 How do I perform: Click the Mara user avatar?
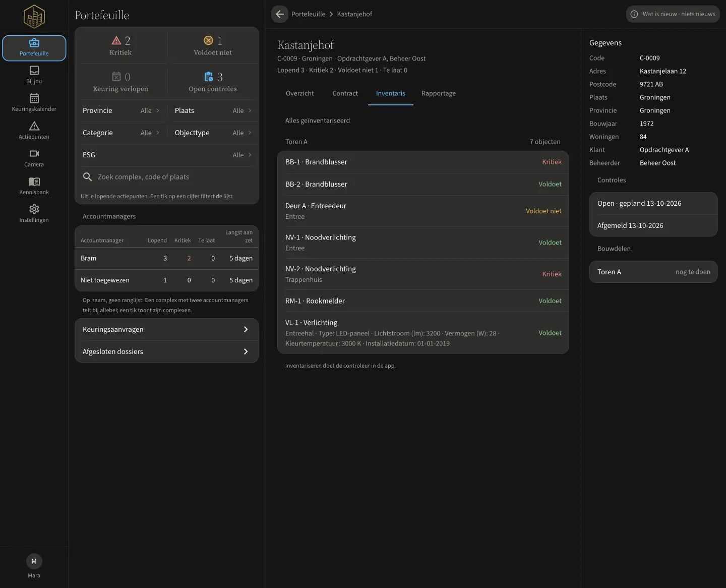click(x=34, y=561)
